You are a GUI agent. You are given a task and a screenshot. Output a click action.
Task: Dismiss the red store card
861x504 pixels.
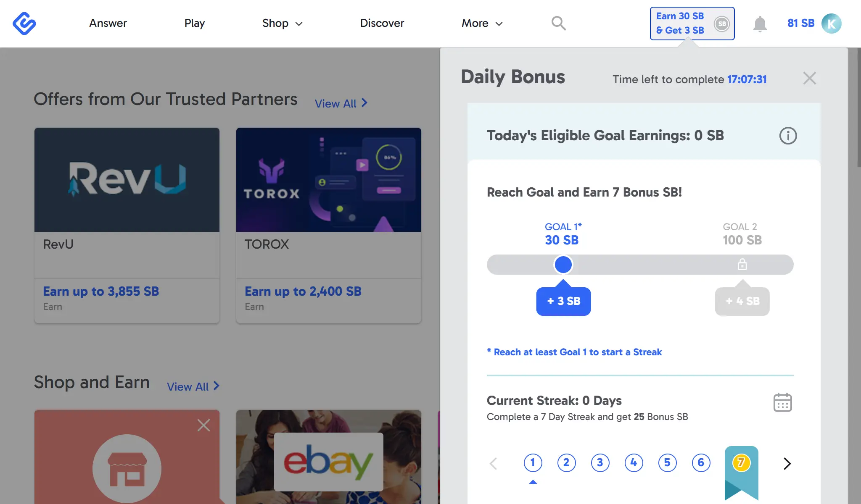pos(203,425)
